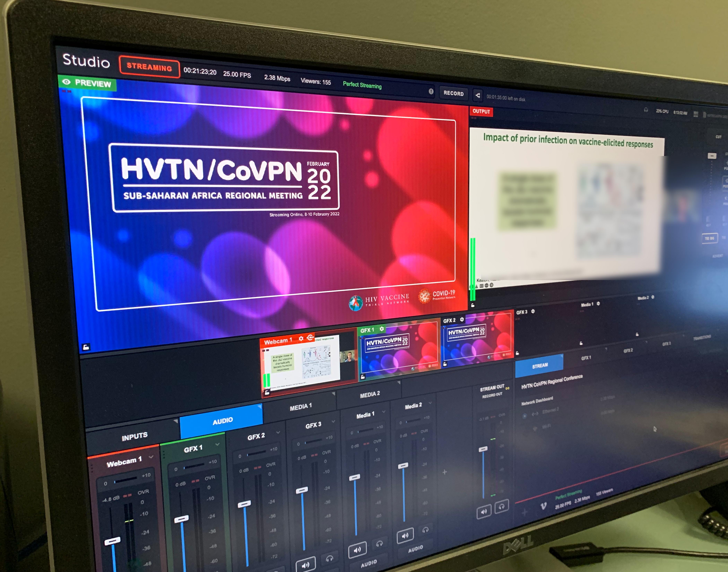This screenshot has width=728, height=572.
Task: Click the lock icon on GFX 1 thumbnail
Action: point(362,377)
